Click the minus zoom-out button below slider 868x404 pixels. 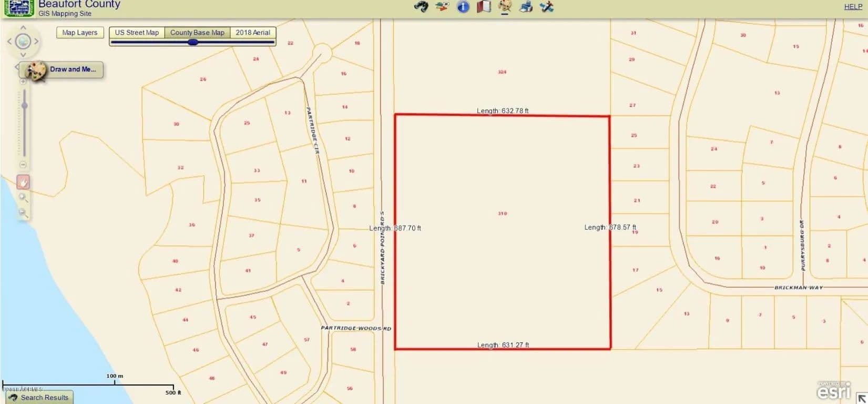[23, 165]
